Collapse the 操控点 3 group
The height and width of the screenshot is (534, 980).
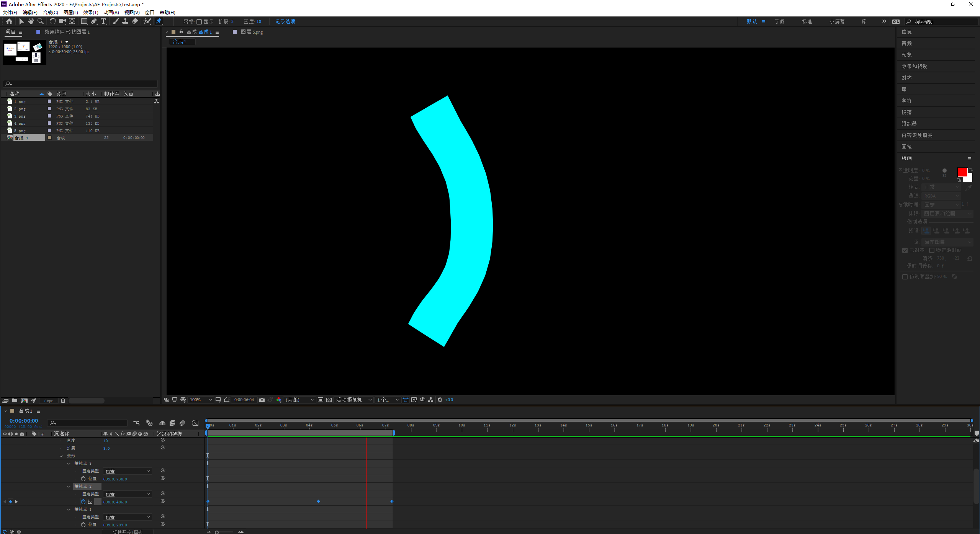tap(69, 464)
